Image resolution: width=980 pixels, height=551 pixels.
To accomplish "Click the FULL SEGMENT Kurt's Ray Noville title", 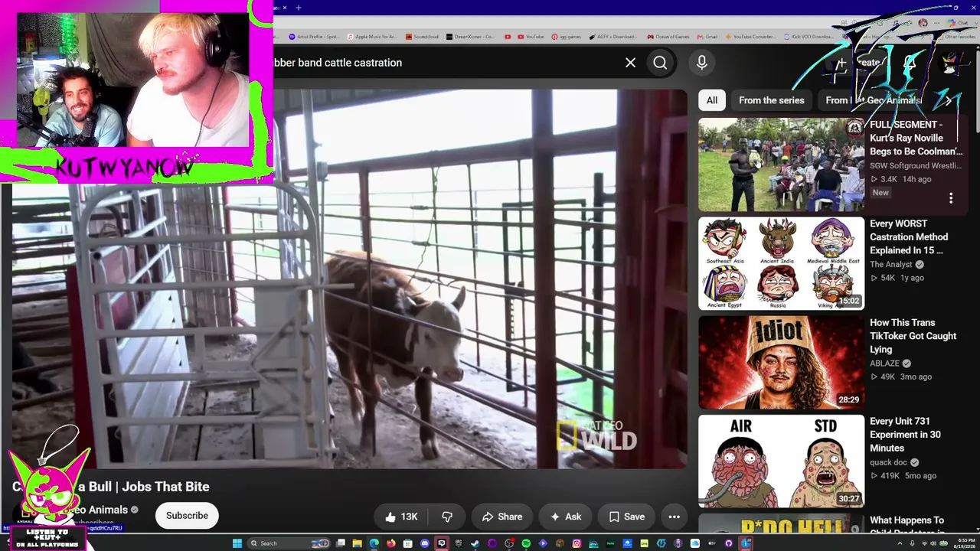I will pos(916,138).
